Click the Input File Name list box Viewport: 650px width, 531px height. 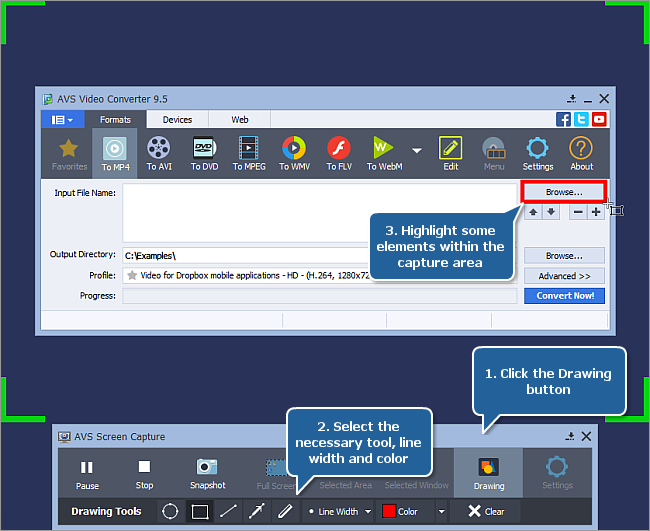point(319,213)
